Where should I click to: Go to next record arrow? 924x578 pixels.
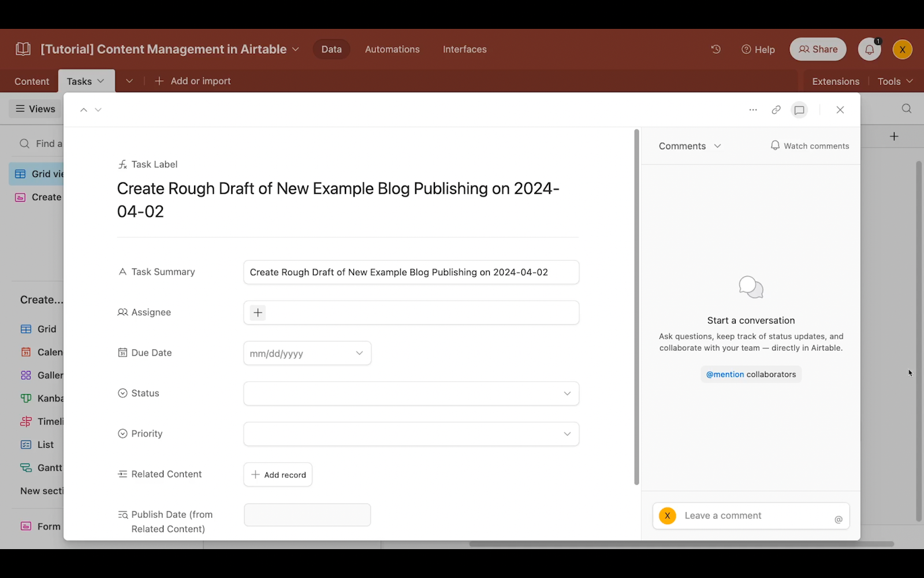click(98, 110)
